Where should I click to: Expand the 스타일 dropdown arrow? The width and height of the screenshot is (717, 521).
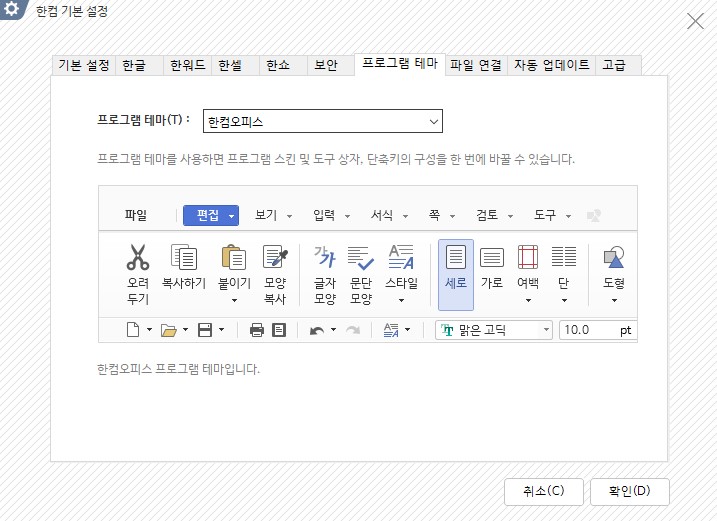point(401,301)
